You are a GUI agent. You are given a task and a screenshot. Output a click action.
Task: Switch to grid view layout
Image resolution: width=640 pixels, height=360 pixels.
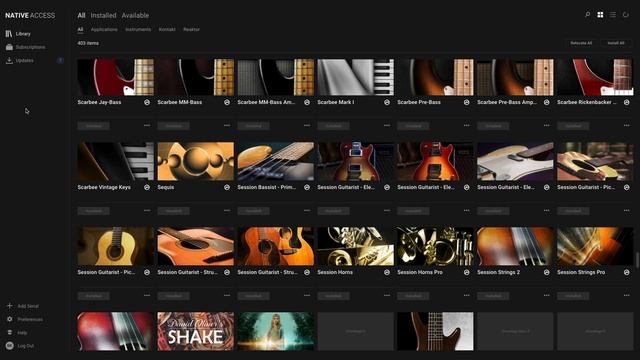[x=600, y=15]
